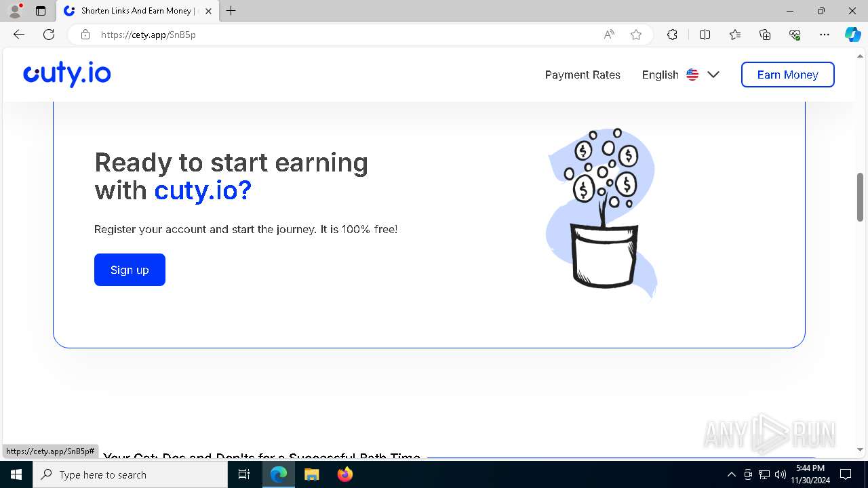The image size is (868, 488).
Task: Click the taskbar search box
Action: [130, 474]
